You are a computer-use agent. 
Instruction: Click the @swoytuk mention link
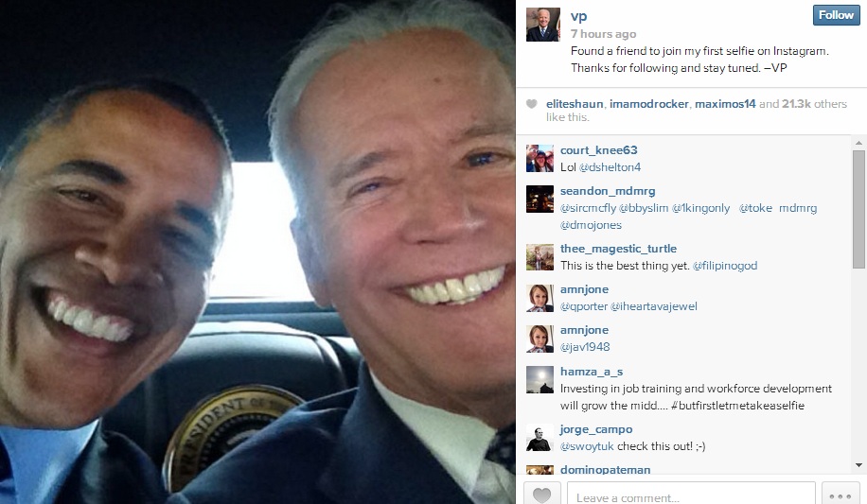click(x=587, y=446)
